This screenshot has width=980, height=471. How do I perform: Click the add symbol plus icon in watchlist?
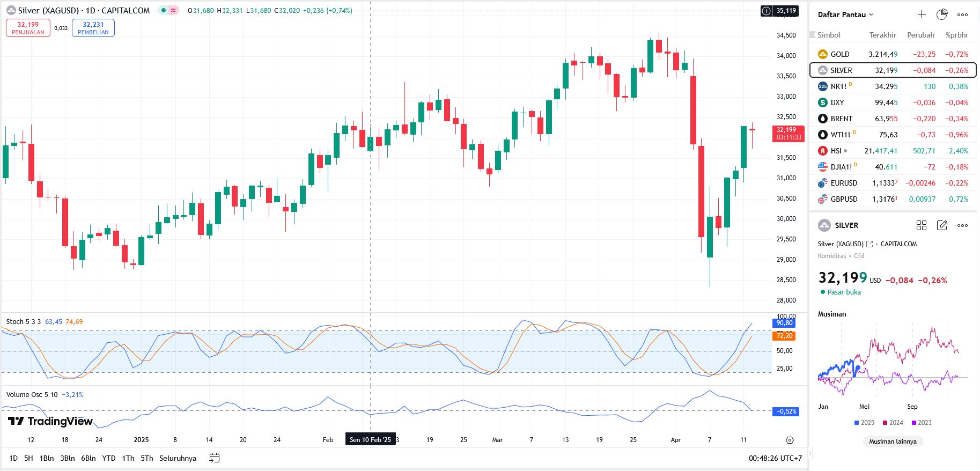tap(922, 14)
